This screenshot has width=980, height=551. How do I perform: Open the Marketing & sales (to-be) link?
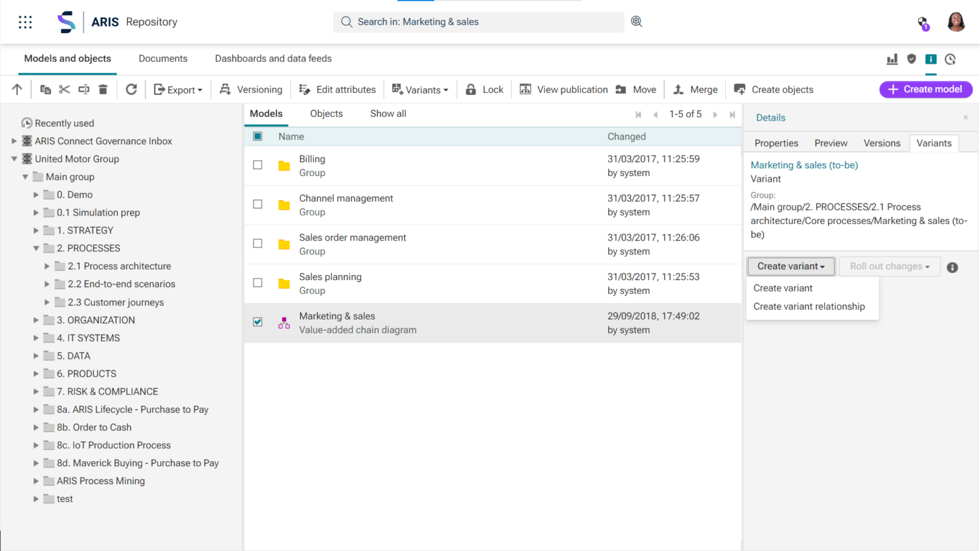point(803,165)
